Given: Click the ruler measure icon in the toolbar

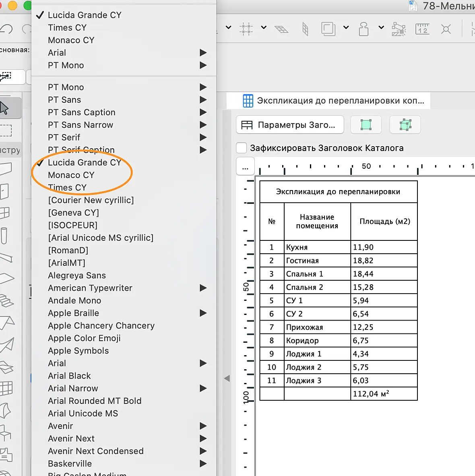Looking at the screenshot, I should [422, 29].
